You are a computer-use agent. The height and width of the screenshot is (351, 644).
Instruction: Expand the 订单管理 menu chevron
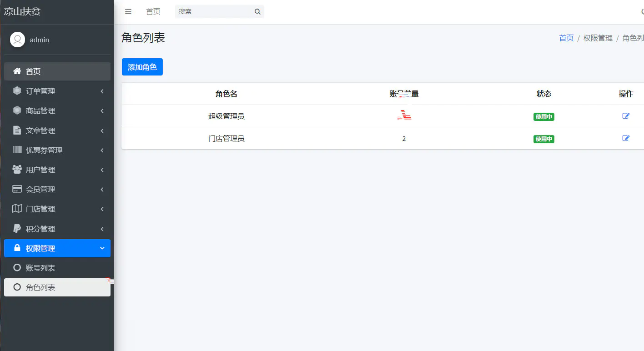[102, 90]
